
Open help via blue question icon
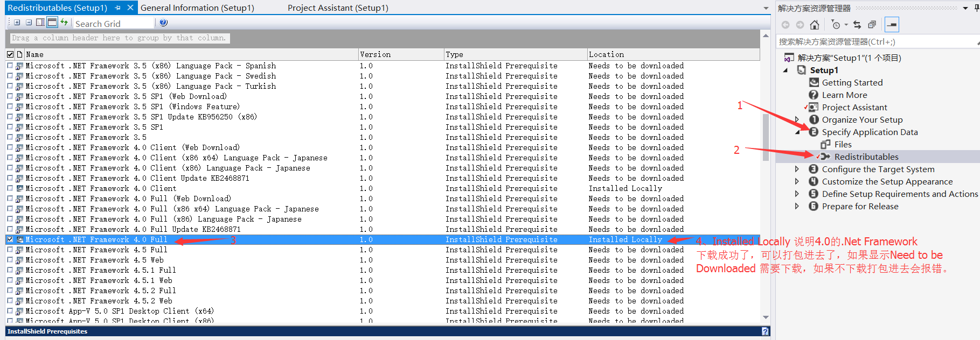(164, 23)
